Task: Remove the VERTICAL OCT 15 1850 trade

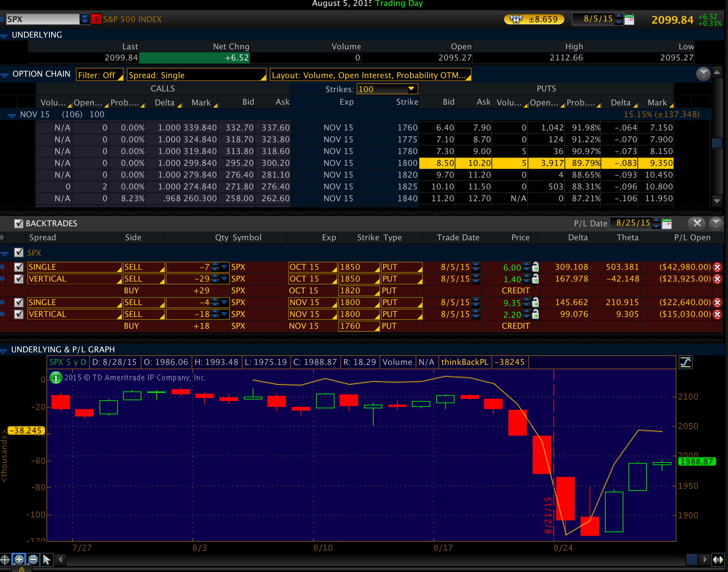Action: click(x=717, y=279)
